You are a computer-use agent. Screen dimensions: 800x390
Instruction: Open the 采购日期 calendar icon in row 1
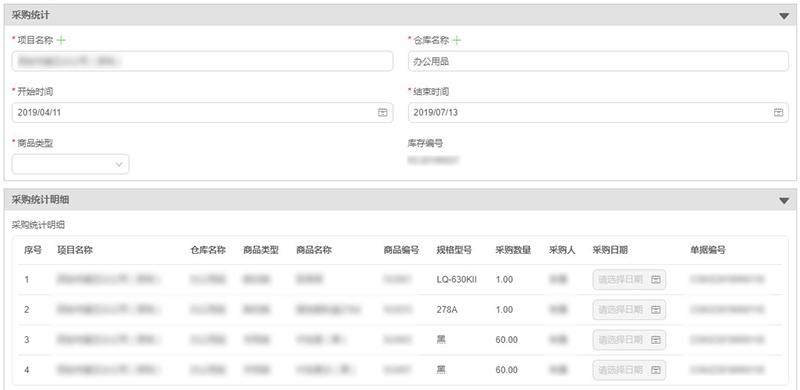[657, 280]
